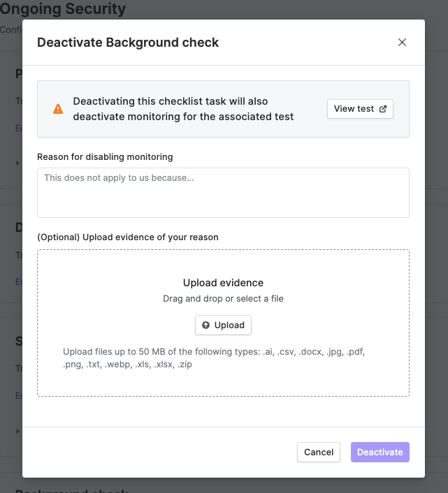Viewport: 448px width, 493px height.
Task: Click the 'Deactivate Background check' dialog title
Action: tap(128, 43)
